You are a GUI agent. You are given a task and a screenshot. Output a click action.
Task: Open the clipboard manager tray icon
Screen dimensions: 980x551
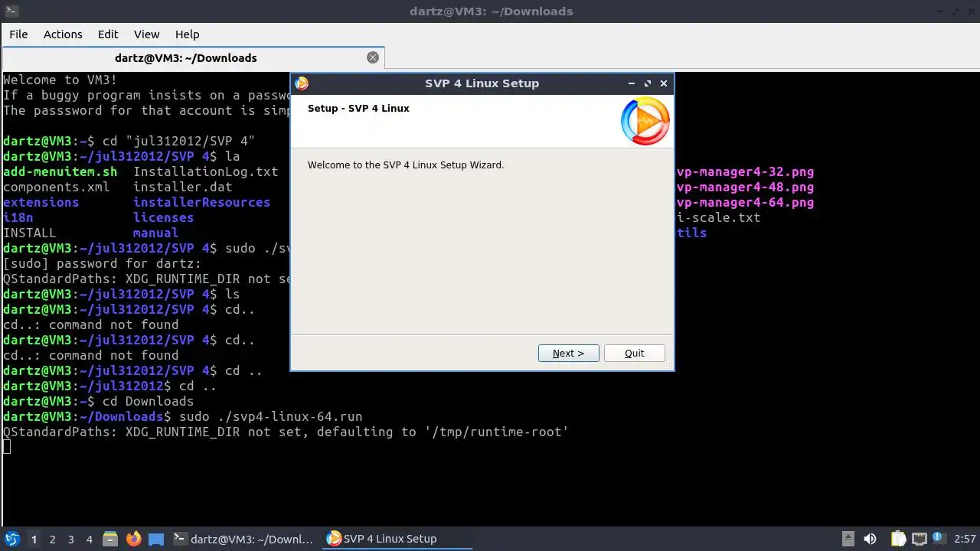[898, 539]
